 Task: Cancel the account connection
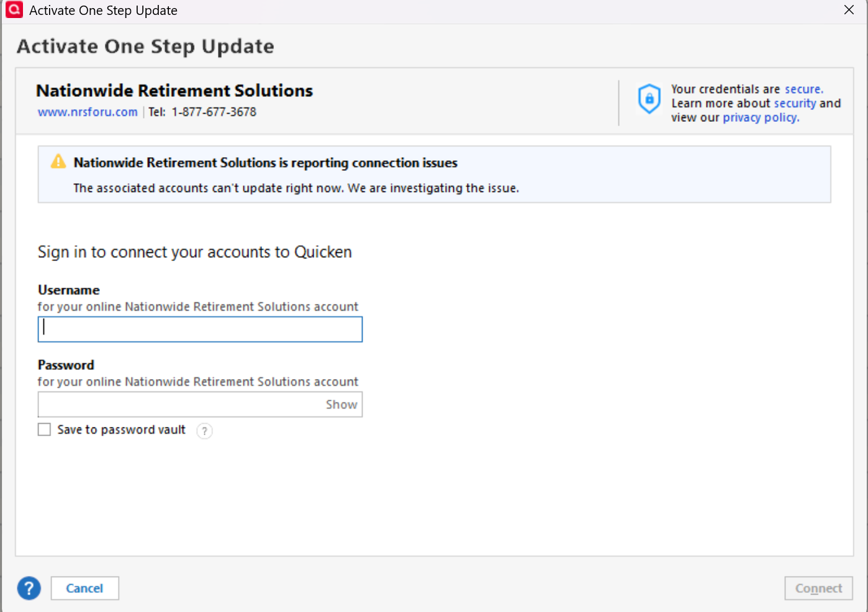(x=84, y=588)
